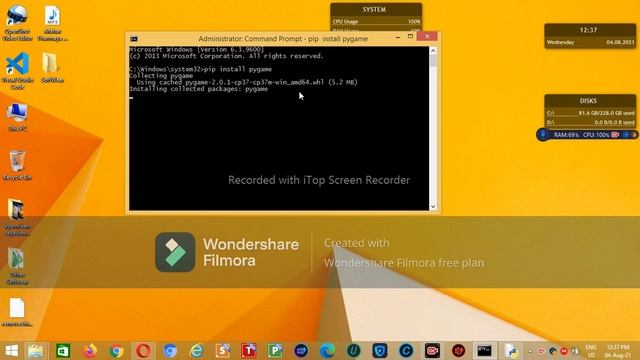The width and height of the screenshot is (640, 360).
Task: Click the red M tray icon
Action: (x=564, y=351)
